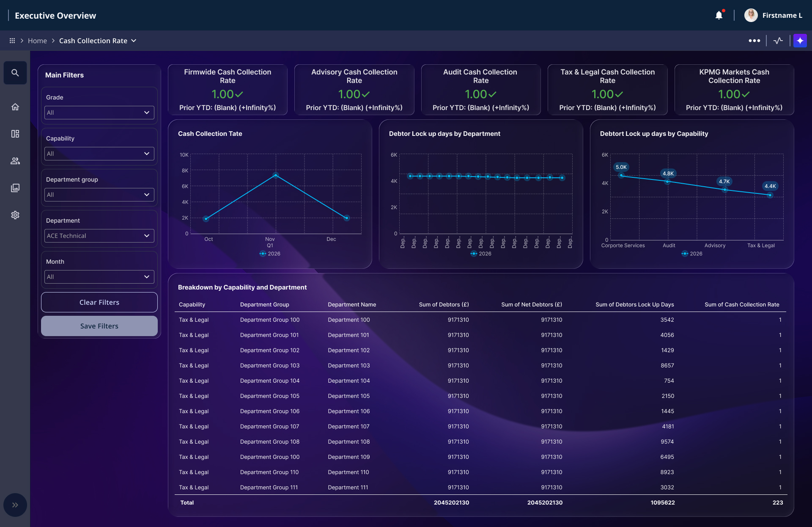Open the KPMG Markets Cash Collection Rate card
This screenshot has height=527, width=812.
734,90
